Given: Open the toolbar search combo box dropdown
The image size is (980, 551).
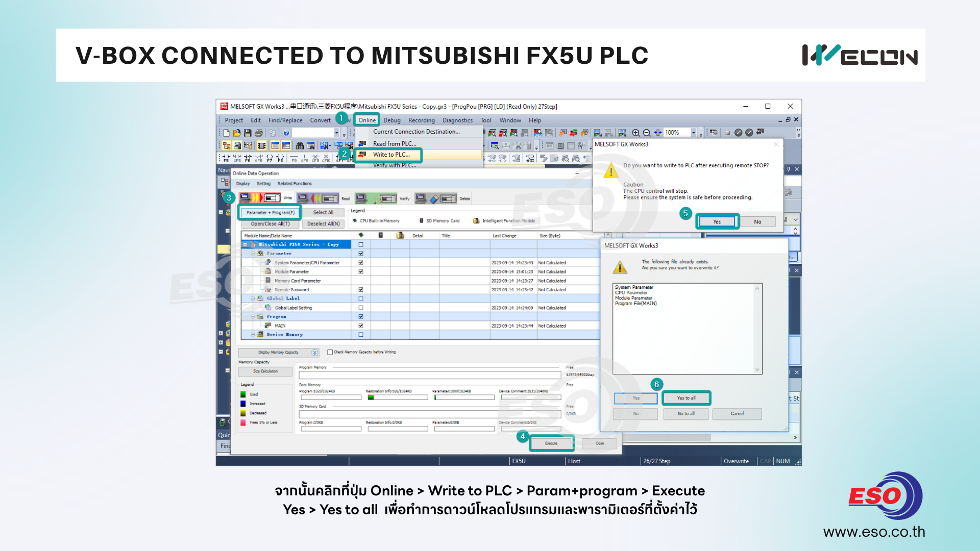Looking at the screenshot, I should click(336, 133).
